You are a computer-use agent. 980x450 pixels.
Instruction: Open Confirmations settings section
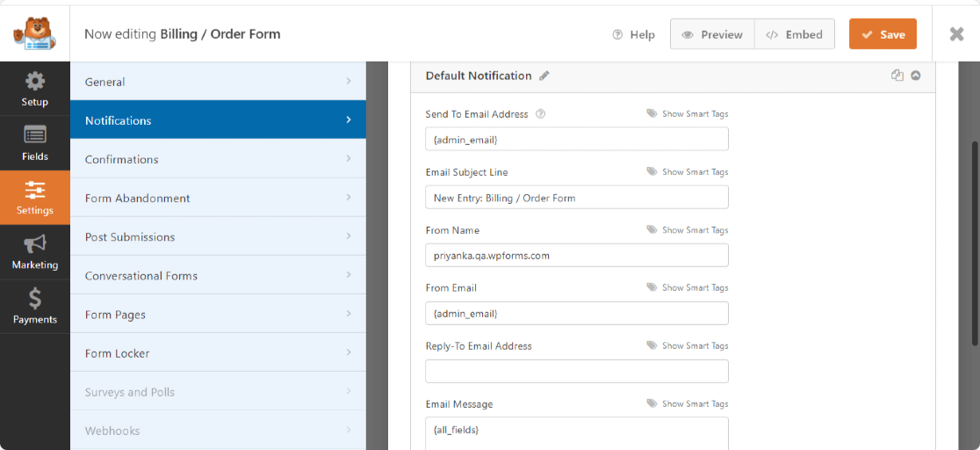point(218,159)
